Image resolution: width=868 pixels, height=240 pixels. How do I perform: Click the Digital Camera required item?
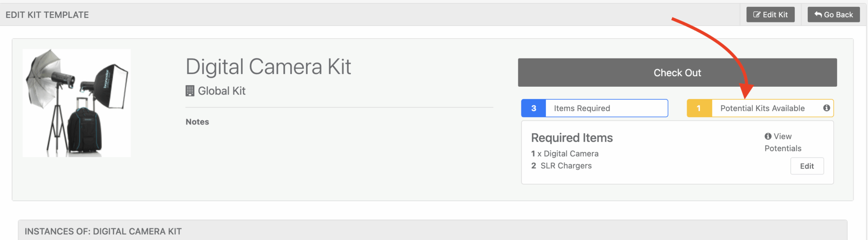coord(570,154)
